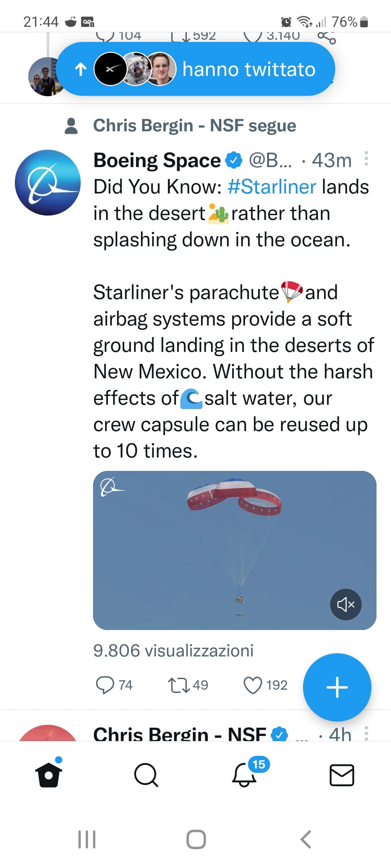
Task: Tap the 'hanno twittato' new tweets pill
Action: (x=195, y=69)
